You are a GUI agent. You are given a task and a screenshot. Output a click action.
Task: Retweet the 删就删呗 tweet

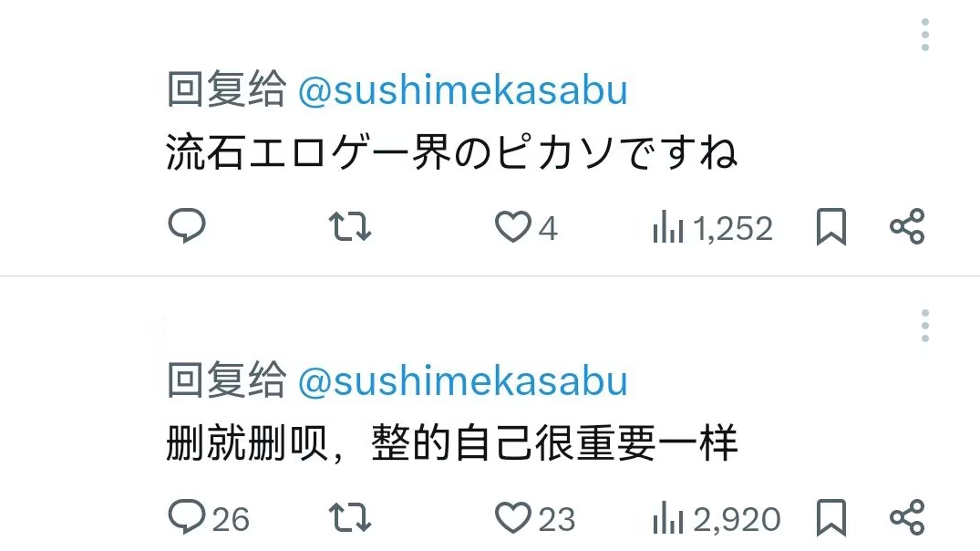[x=349, y=518]
